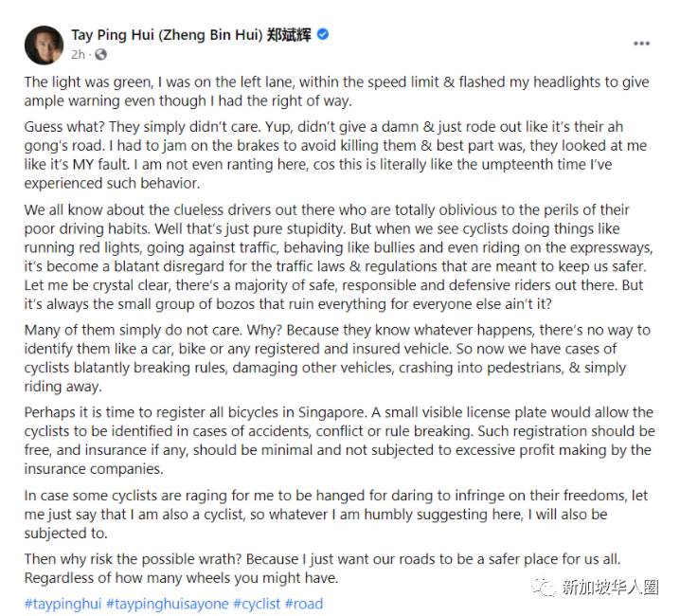The image size is (680, 616).
Task: Click the globe public audience icon
Action: [x=97, y=54]
